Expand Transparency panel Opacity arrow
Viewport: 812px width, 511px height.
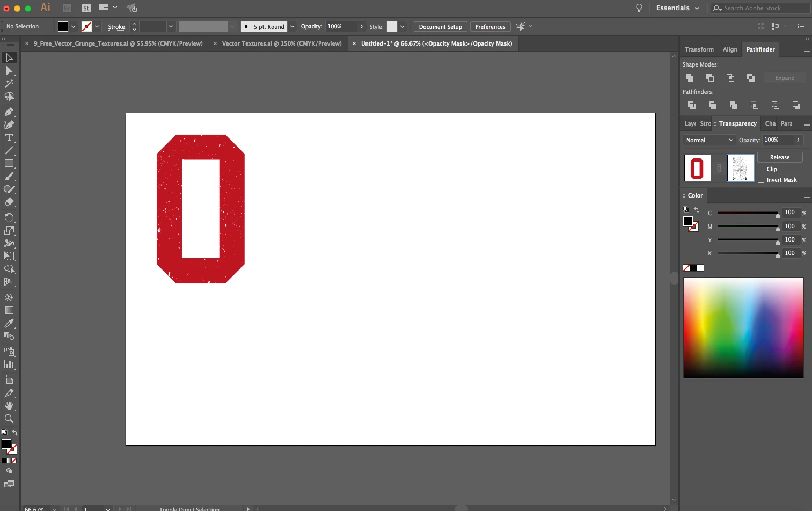pyautogui.click(x=799, y=140)
